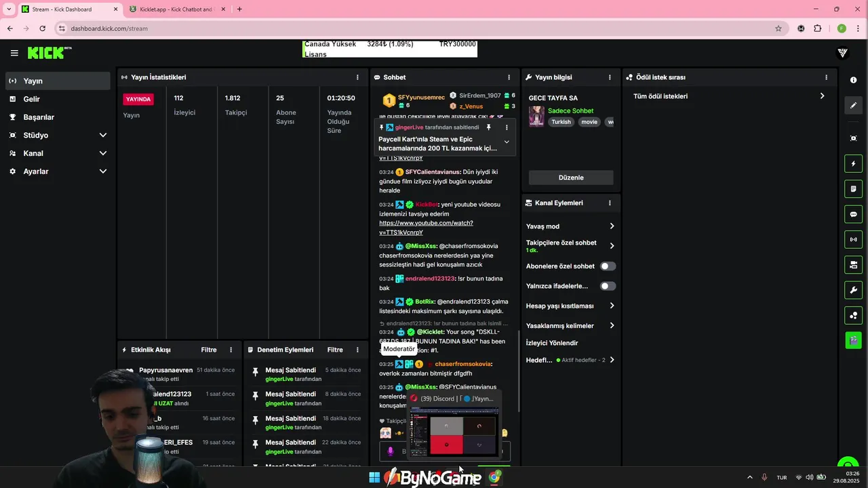Expand the pinned Paycell message chevron
The image size is (868, 488).
[x=506, y=142]
